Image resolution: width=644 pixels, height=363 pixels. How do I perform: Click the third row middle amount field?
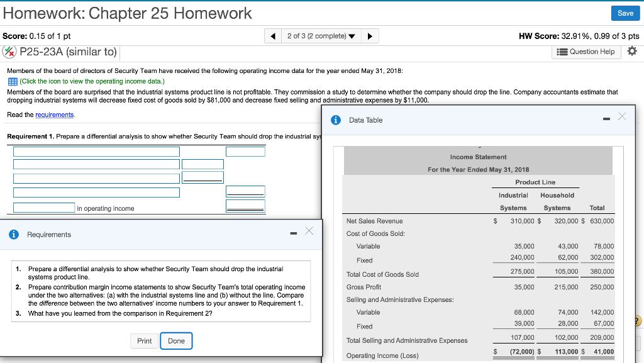(x=203, y=177)
